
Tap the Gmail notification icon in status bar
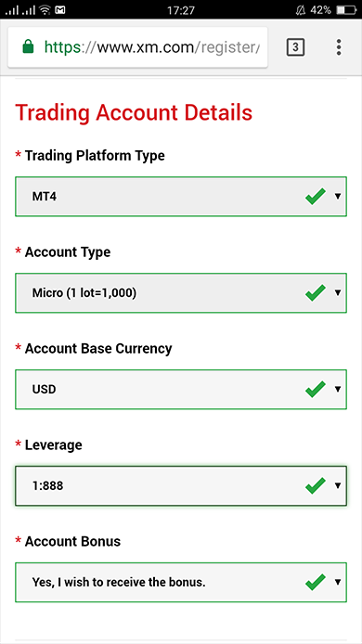[x=60, y=10]
